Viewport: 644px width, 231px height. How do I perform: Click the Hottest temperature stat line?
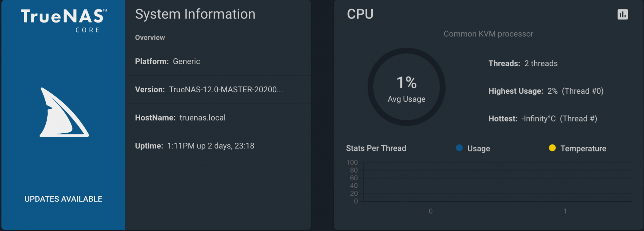(x=543, y=119)
